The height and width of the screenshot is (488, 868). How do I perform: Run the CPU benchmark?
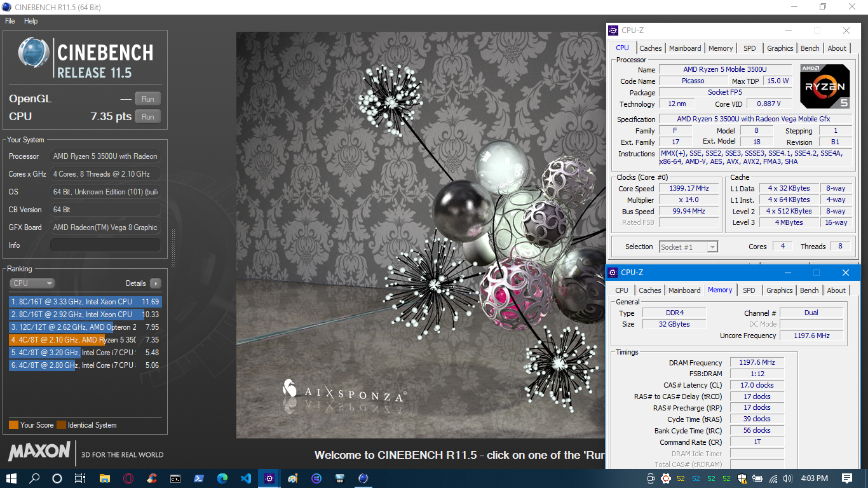(x=148, y=116)
